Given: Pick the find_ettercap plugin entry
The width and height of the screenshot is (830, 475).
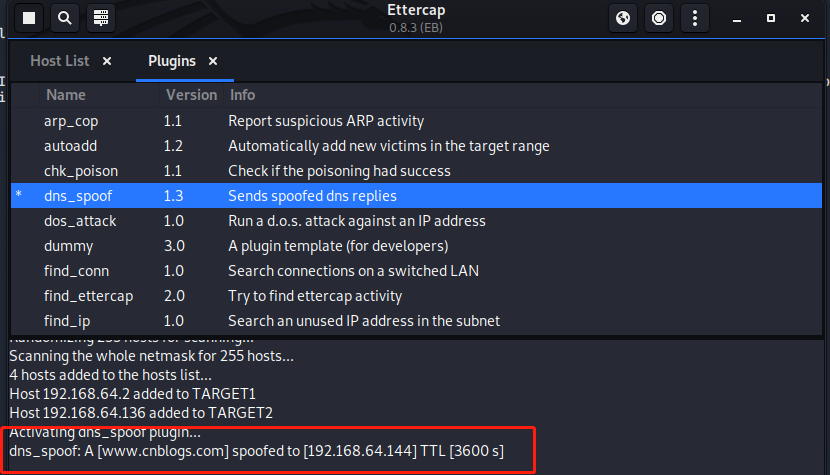Looking at the screenshot, I should 88,296.
